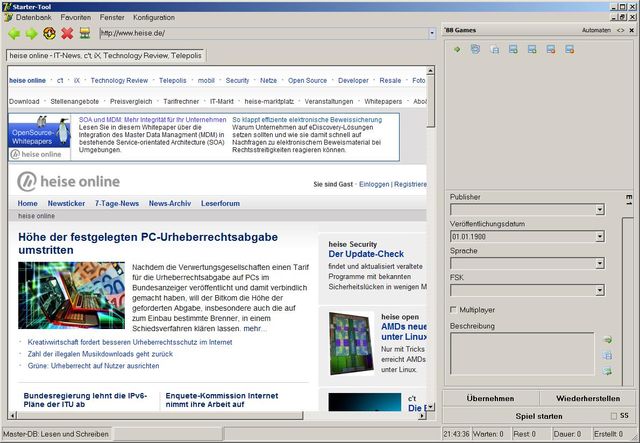Open the Datenbank menu

(x=33, y=18)
